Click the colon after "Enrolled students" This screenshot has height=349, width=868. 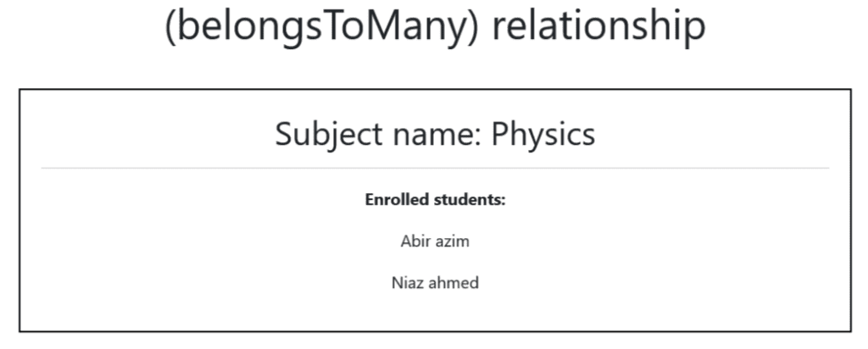pos(504,201)
